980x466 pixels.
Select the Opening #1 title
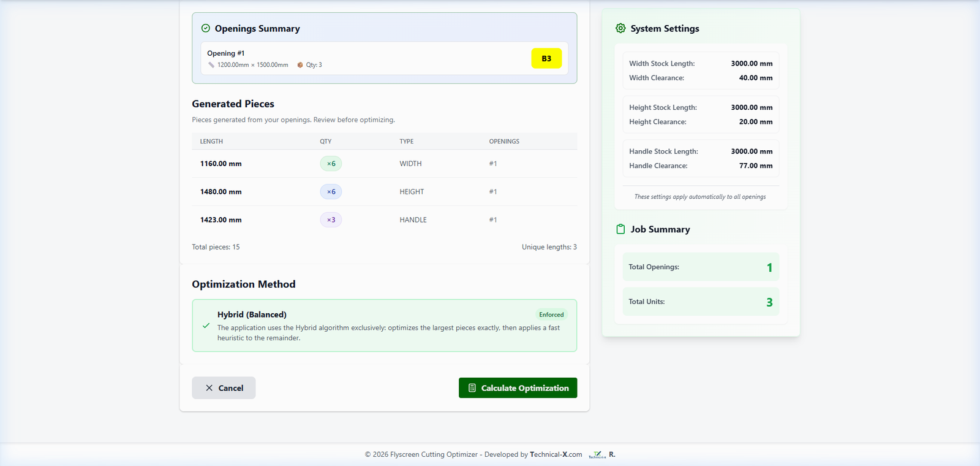point(226,53)
